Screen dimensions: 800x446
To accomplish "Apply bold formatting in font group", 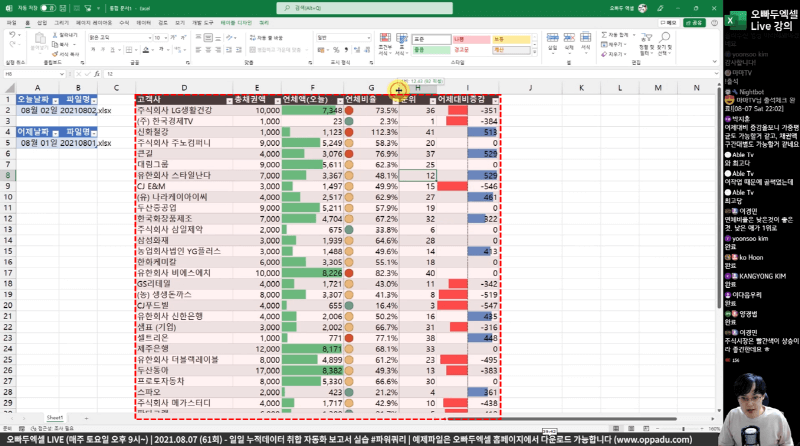I will [x=93, y=49].
